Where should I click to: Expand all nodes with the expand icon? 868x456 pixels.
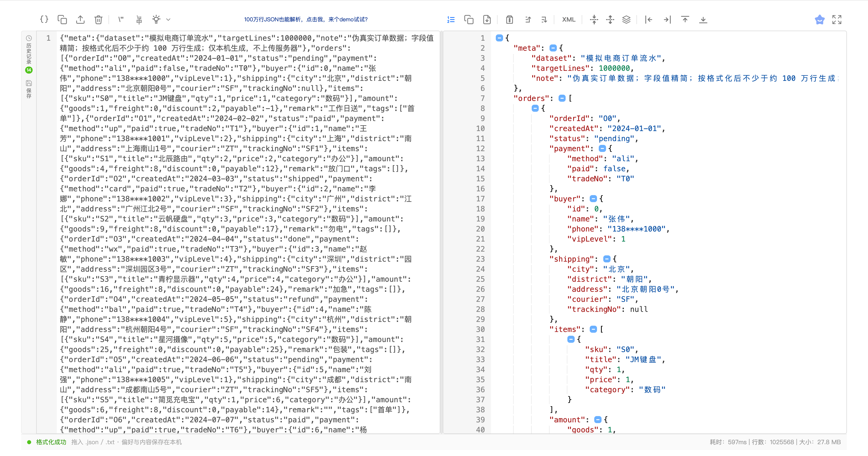click(x=610, y=20)
